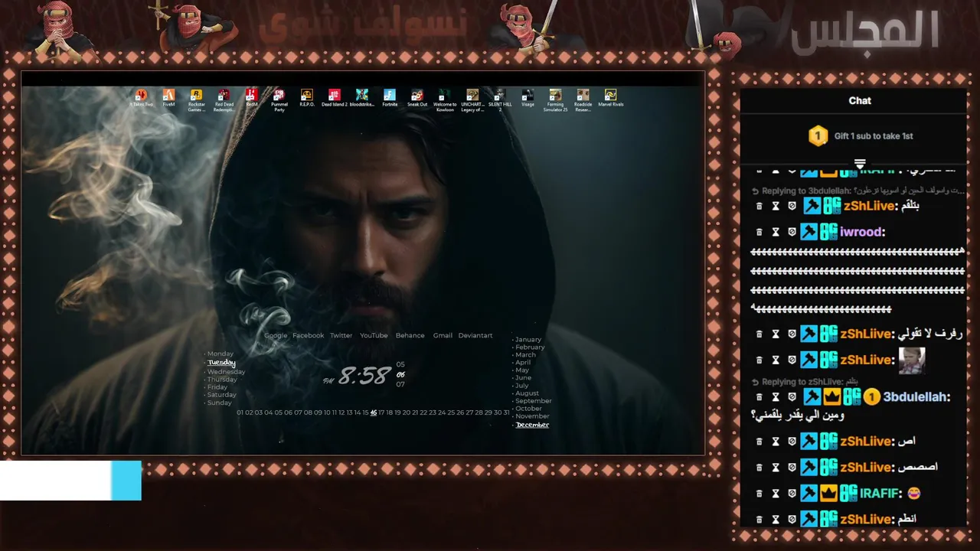Open the Deviantart link on the desktop widget
This screenshot has width=980, height=551.
coord(475,335)
